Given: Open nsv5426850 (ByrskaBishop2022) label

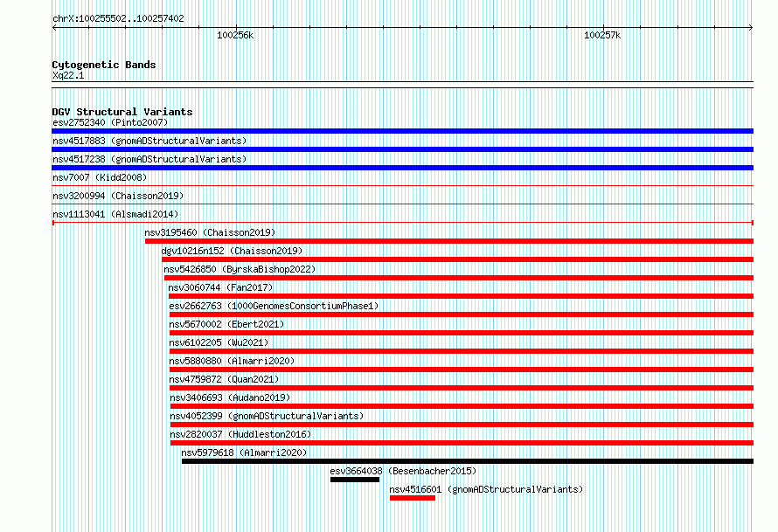Looking at the screenshot, I should [240, 269].
